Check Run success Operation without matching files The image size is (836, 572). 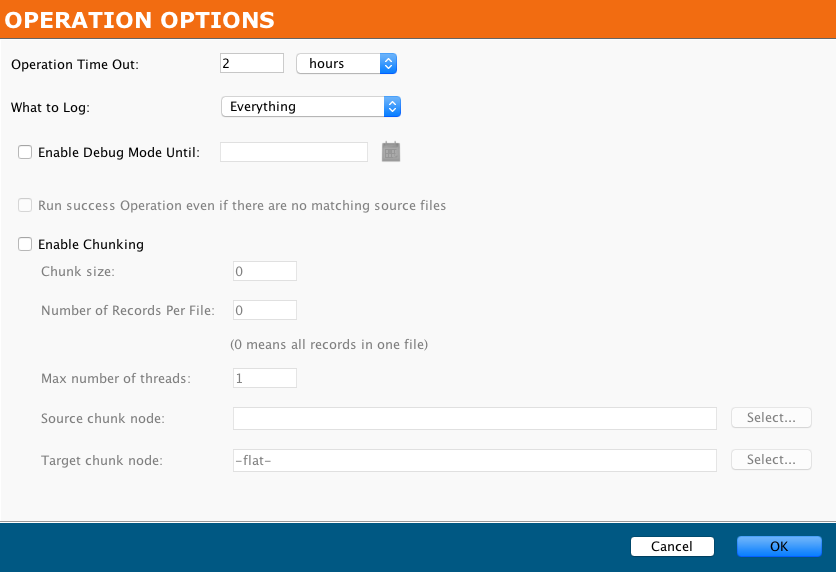tap(25, 206)
